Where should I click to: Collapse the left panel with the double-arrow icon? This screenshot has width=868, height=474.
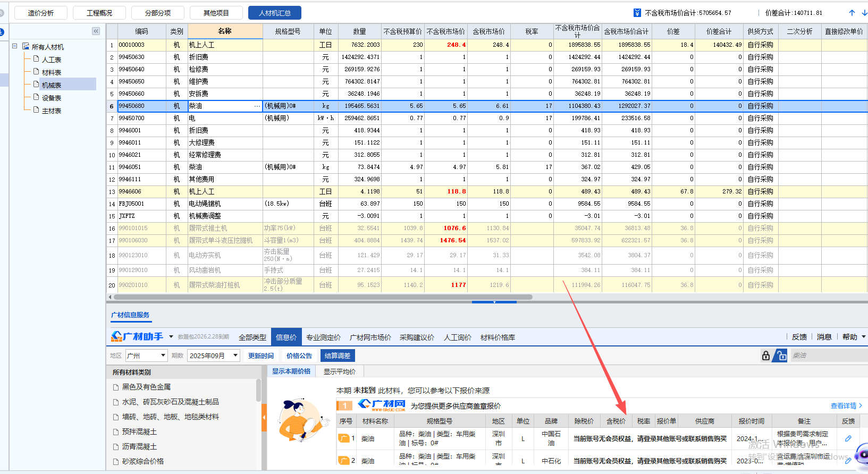tap(96, 31)
